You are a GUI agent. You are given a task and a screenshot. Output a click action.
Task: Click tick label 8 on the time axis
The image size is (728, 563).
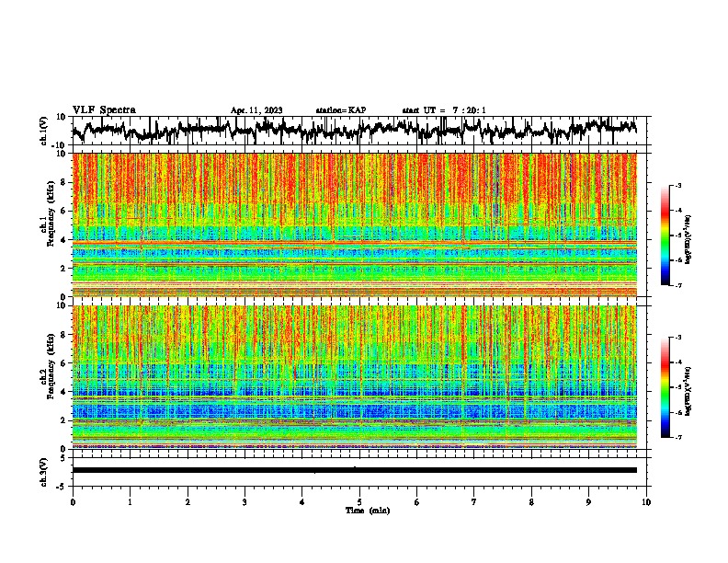point(531,502)
